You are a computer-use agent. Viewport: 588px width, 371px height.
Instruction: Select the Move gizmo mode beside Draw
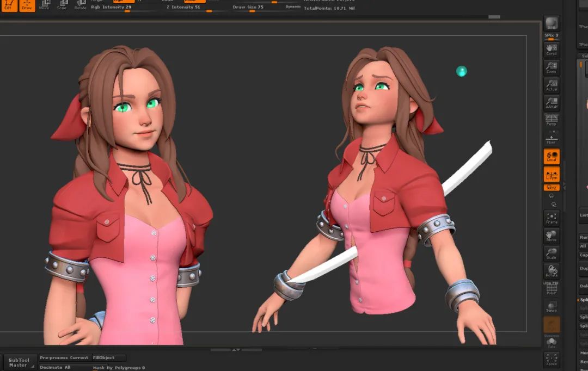tap(45, 5)
